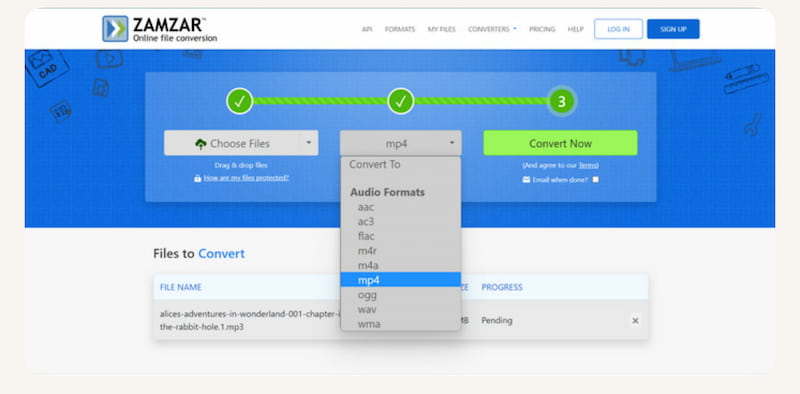Click the cloud upload icon in Choose Files
The width and height of the screenshot is (800, 394).
point(201,144)
